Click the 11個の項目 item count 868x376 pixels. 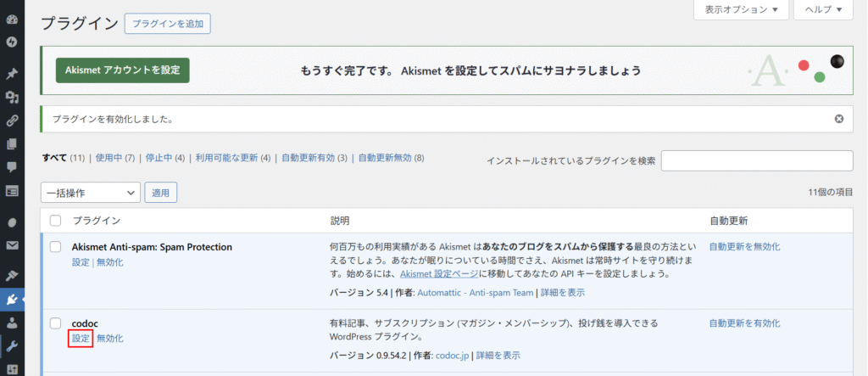[x=831, y=193]
